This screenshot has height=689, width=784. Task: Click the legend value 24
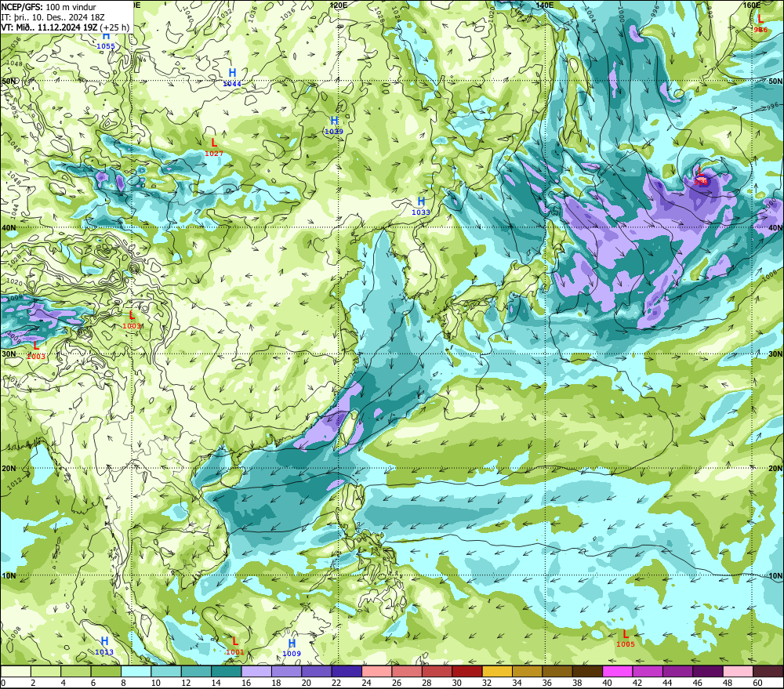click(x=366, y=683)
